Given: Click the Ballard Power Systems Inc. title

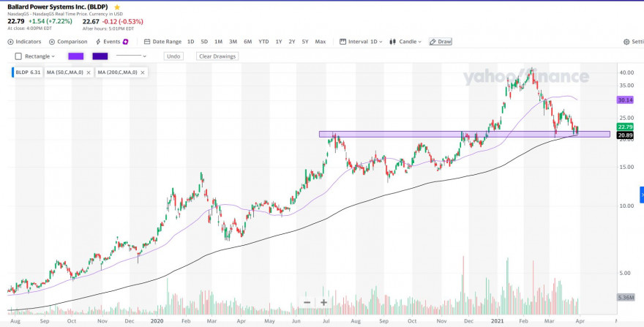Looking at the screenshot, I should pos(59,7).
